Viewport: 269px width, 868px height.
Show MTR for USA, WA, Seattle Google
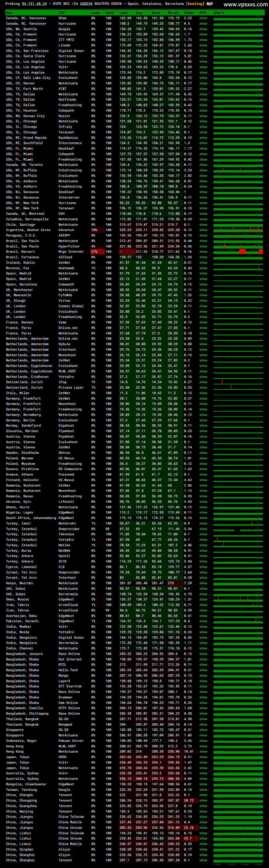click(x=203, y=29)
